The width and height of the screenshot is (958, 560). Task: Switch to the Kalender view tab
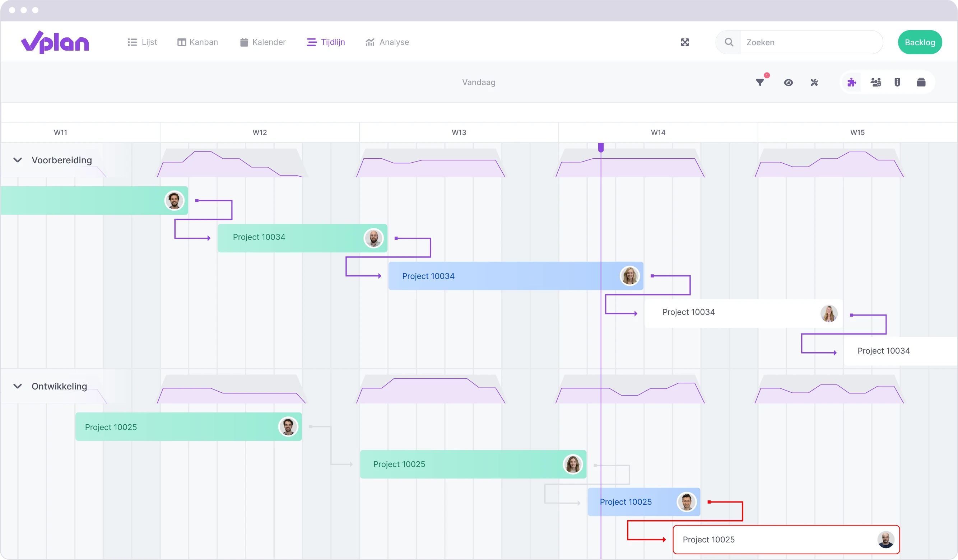coord(262,42)
